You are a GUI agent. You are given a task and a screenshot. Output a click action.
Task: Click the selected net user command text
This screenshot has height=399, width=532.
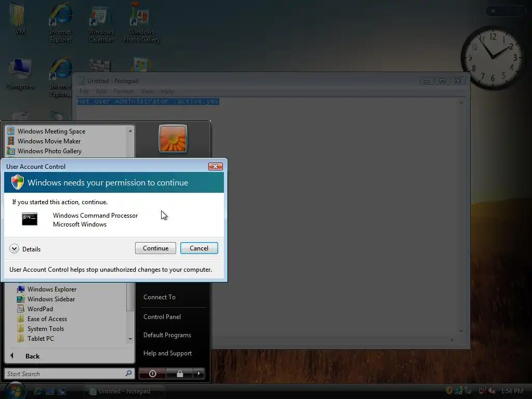coord(148,101)
